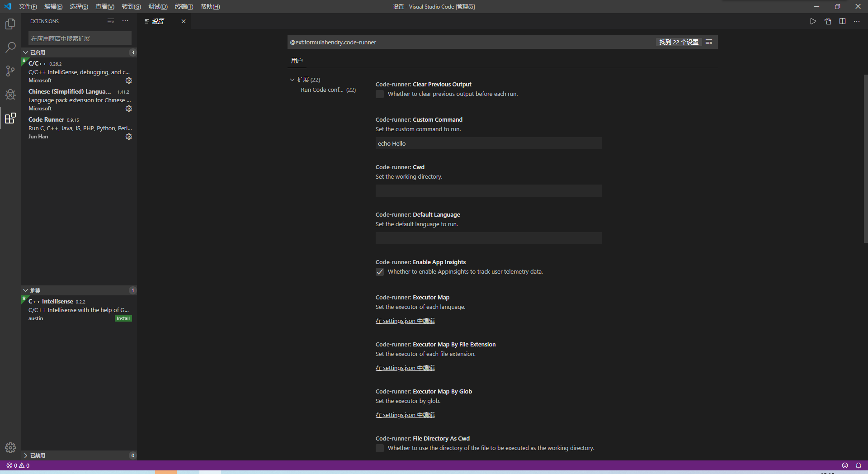Open the 查看(V) menu
The height and width of the screenshot is (474, 868).
click(105, 6)
